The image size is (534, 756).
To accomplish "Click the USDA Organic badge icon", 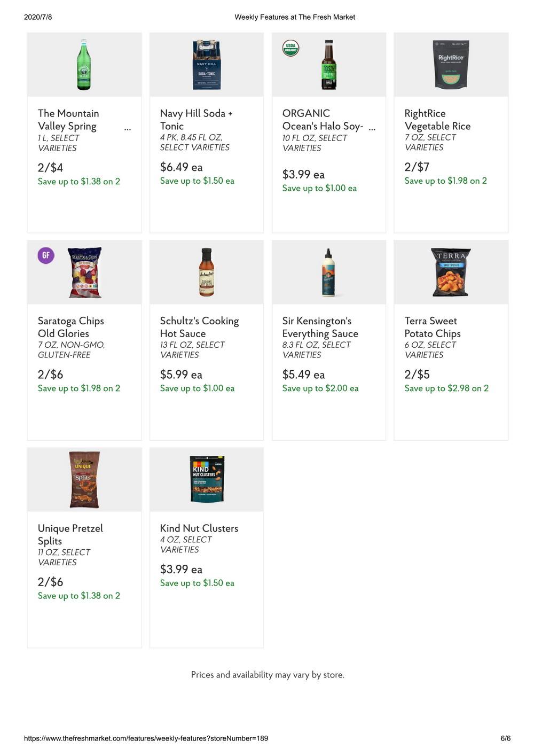I will click(290, 48).
